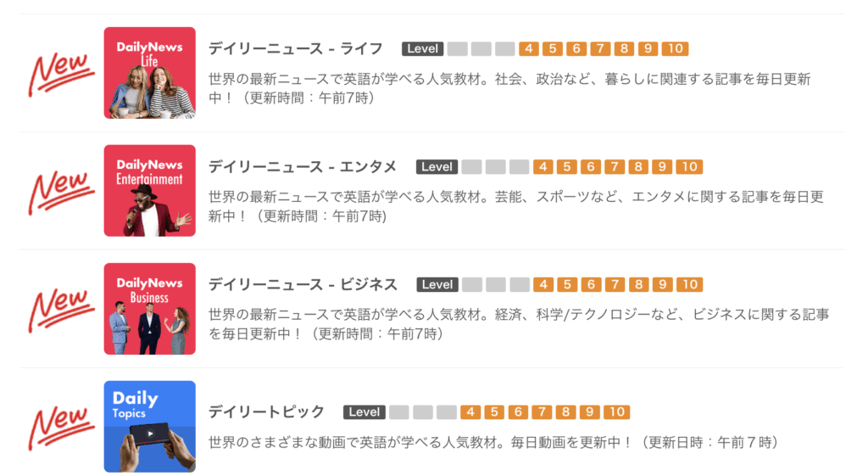Click the first gray level box in ビジネス row
This screenshot has height=476, width=868.
(472, 285)
